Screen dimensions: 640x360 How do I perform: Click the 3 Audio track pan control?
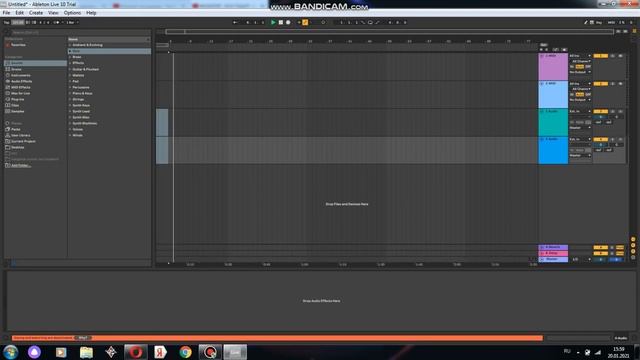[x=617, y=117]
